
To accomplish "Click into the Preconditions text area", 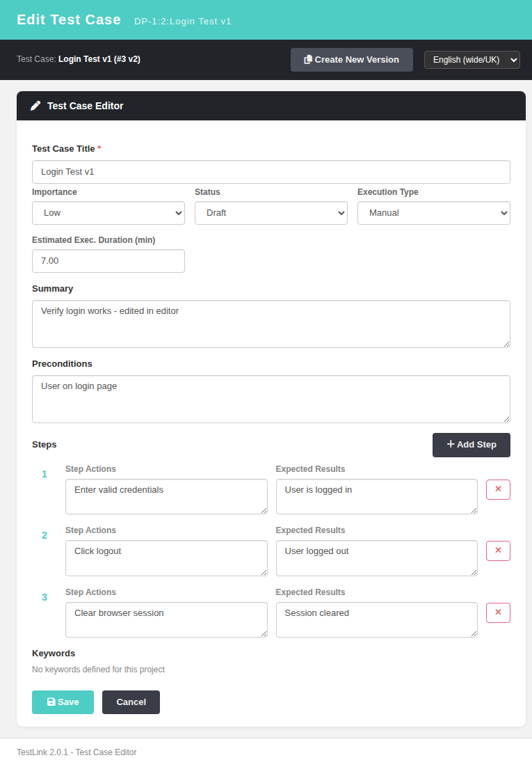I will coord(271,399).
